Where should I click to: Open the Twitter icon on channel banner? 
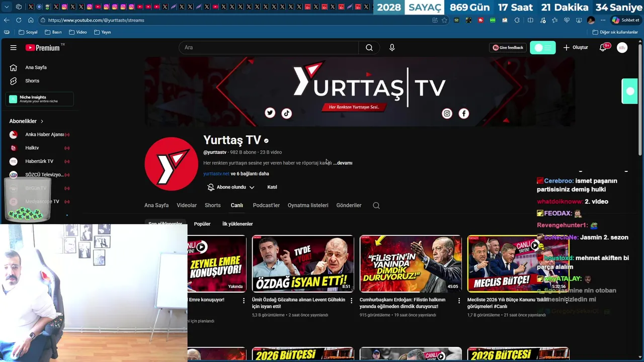tap(270, 113)
